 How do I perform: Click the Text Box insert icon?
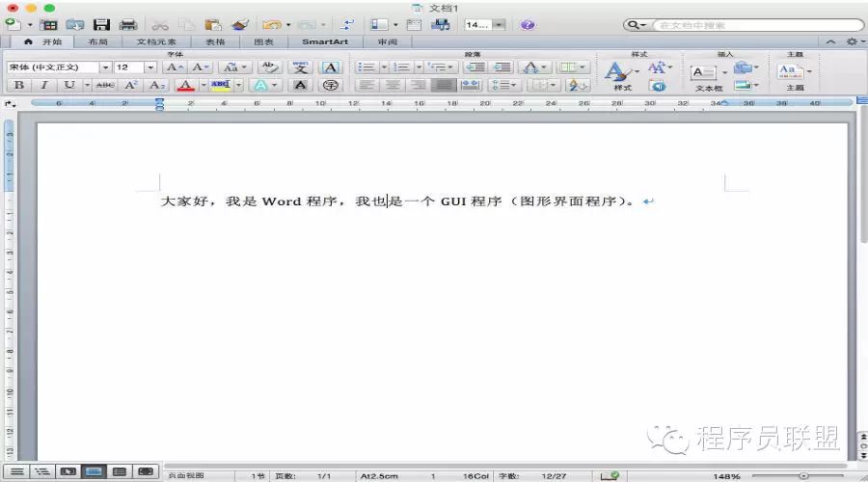[x=704, y=72]
